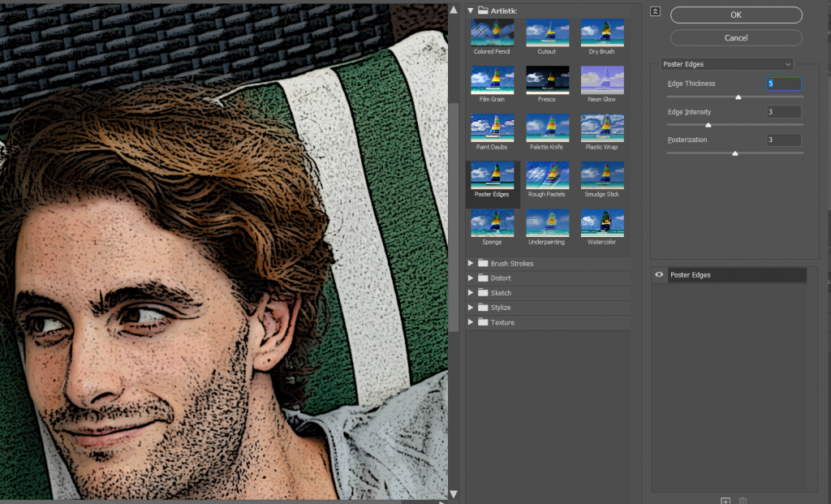
Task: Select the Film Grain filter thumbnail
Action: coord(492,80)
